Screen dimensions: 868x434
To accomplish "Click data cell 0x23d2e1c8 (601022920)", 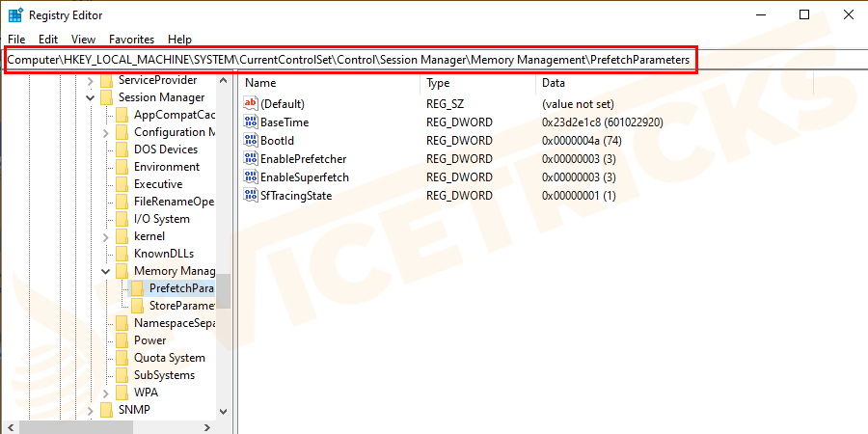I will tap(603, 122).
